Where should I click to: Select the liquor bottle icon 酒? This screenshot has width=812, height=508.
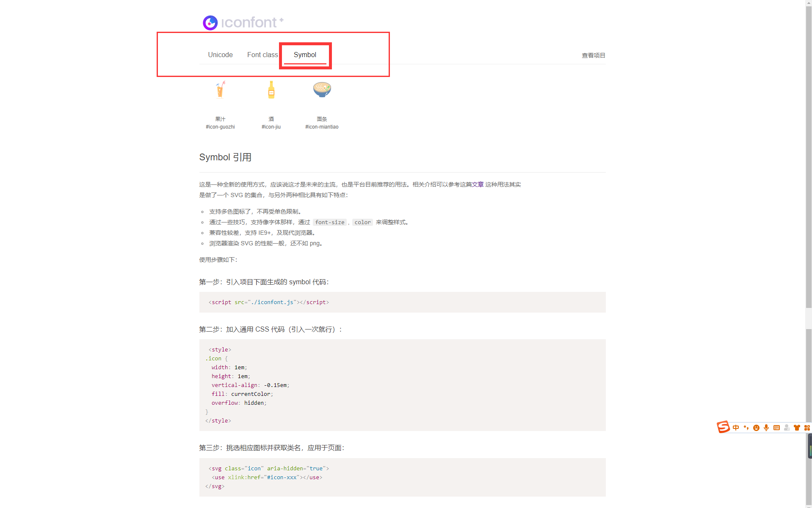coord(271,90)
